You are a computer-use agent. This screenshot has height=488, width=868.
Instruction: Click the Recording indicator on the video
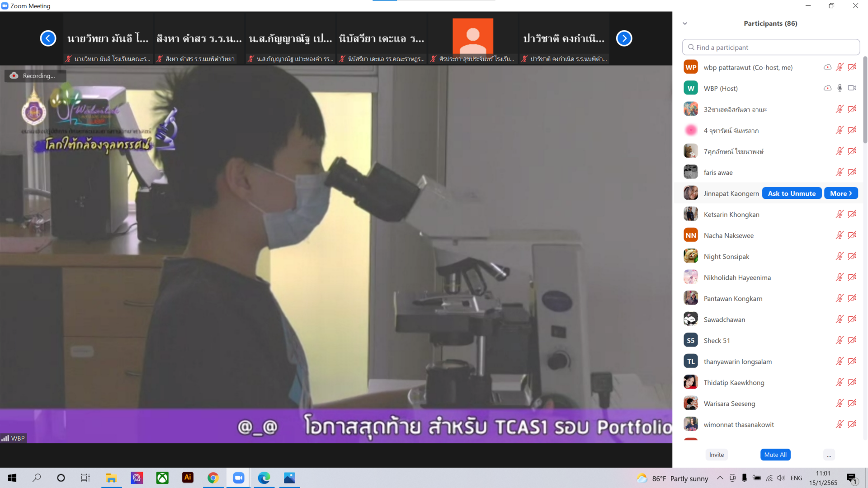coord(35,76)
